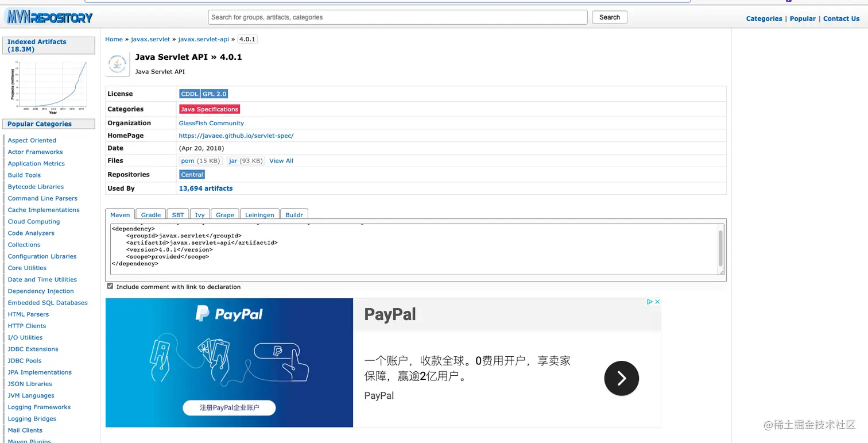Image resolution: width=868 pixels, height=443 pixels.
Task: Switch to the Buildr tab
Action: point(294,214)
